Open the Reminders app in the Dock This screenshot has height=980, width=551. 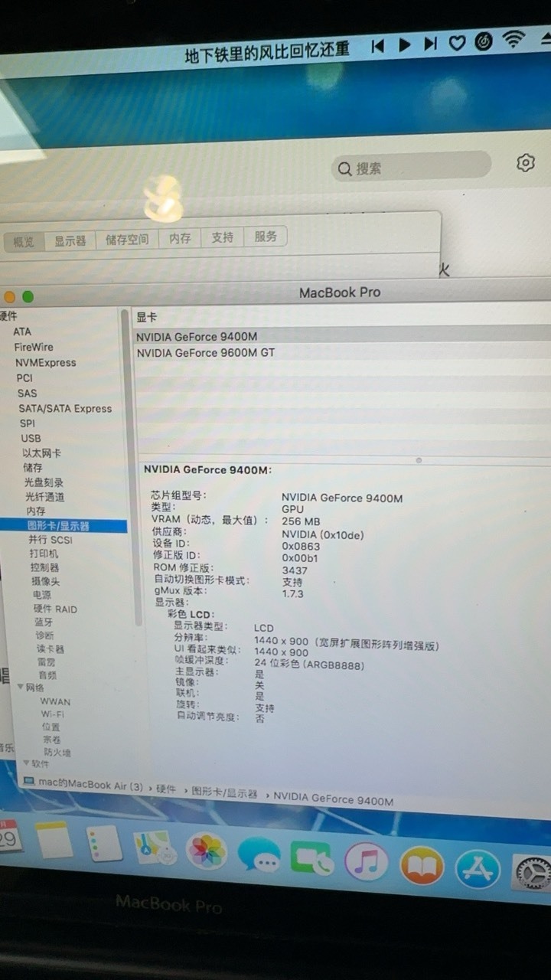pyautogui.click(x=103, y=843)
